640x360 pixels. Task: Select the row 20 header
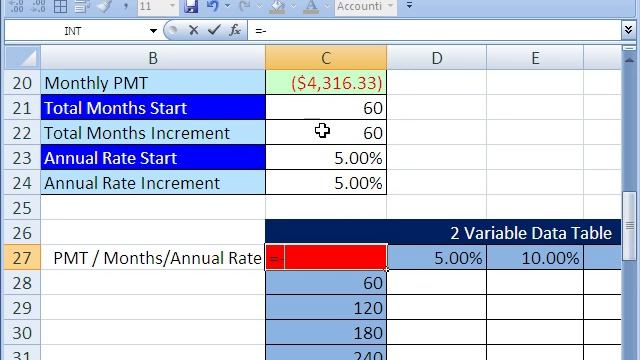(22, 83)
